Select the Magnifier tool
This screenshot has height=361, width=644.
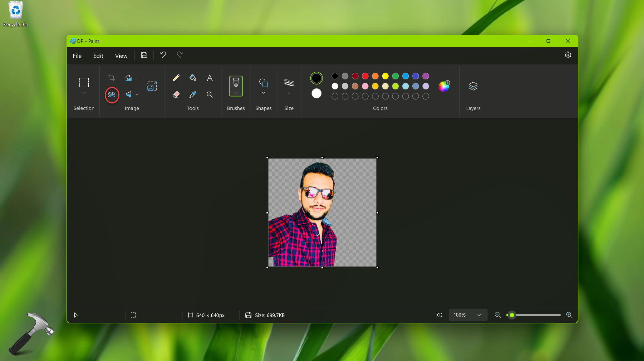point(210,94)
